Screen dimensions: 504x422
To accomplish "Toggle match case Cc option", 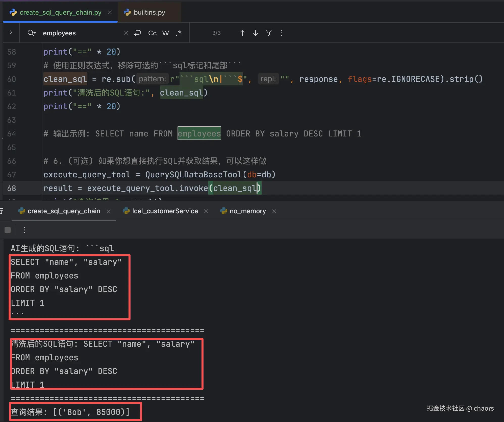I will tap(152, 33).
